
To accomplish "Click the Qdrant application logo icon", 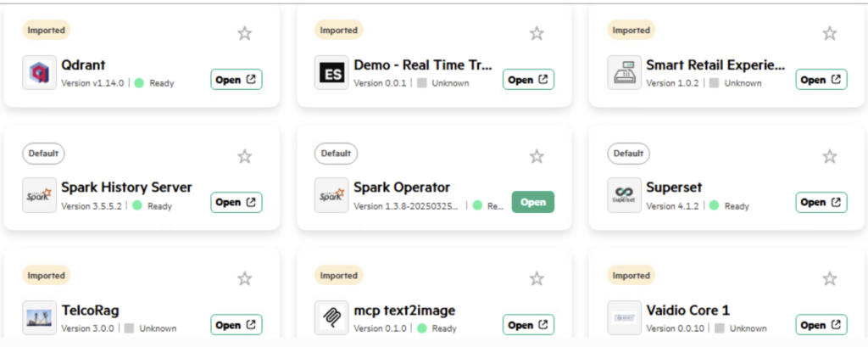I will click(x=39, y=73).
